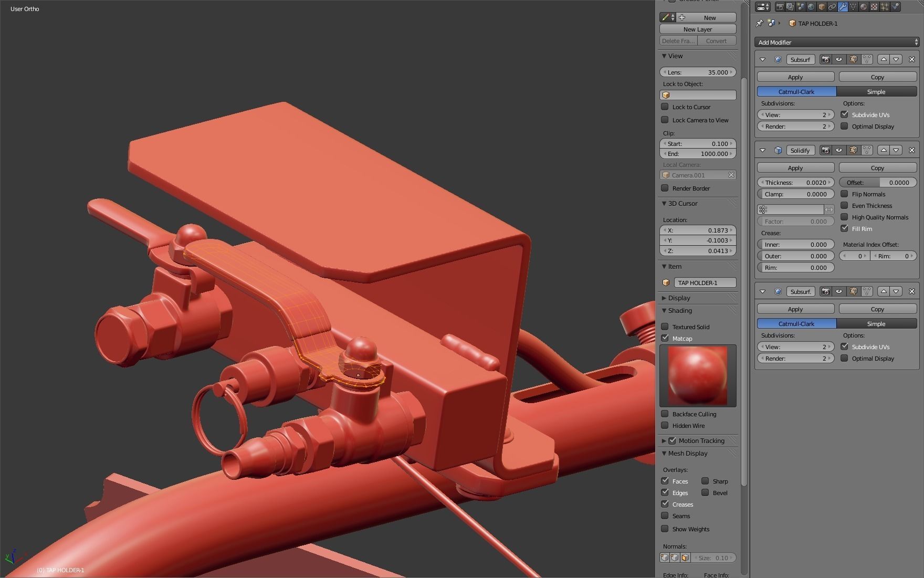Expand the Display section

[x=664, y=298]
